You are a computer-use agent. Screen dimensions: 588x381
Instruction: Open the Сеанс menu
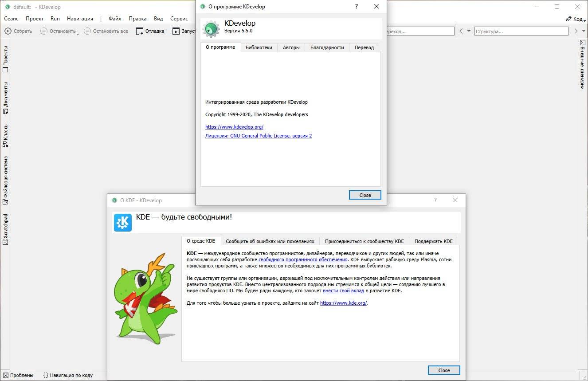coord(11,19)
